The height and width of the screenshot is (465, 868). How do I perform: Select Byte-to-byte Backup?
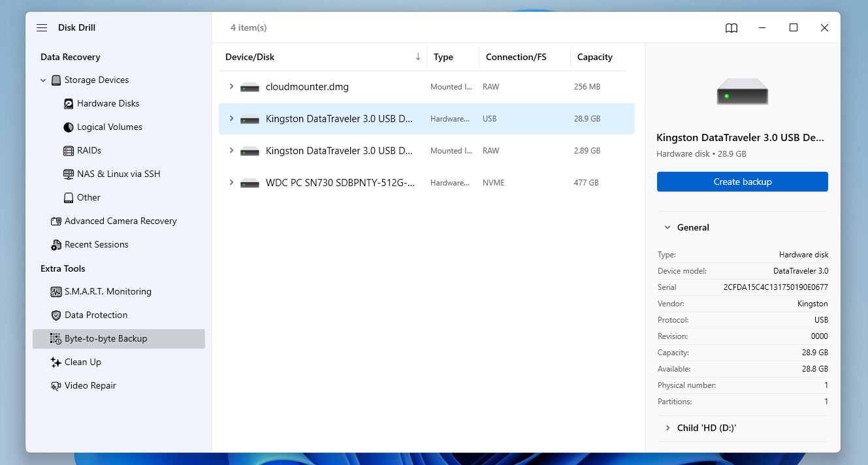[119, 339]
